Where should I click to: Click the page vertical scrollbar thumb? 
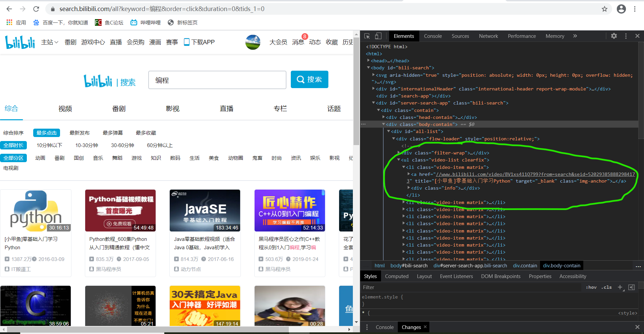coord(356,92)
